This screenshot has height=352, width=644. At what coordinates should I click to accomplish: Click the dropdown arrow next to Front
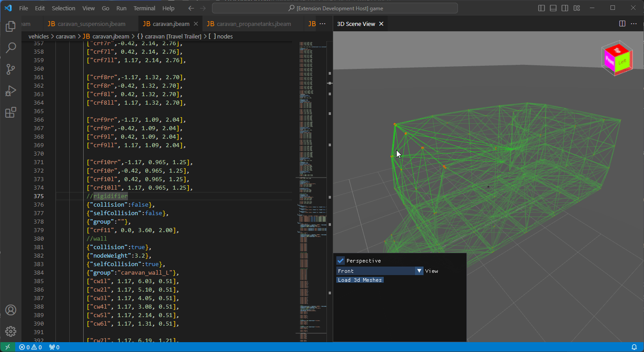tap(419, 271)
